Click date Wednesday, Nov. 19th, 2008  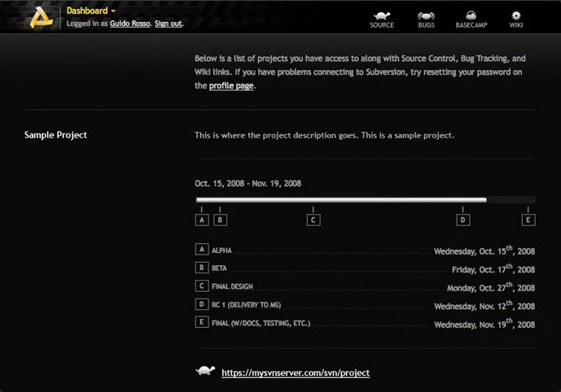pyautogui.click(x=484, y=324)
